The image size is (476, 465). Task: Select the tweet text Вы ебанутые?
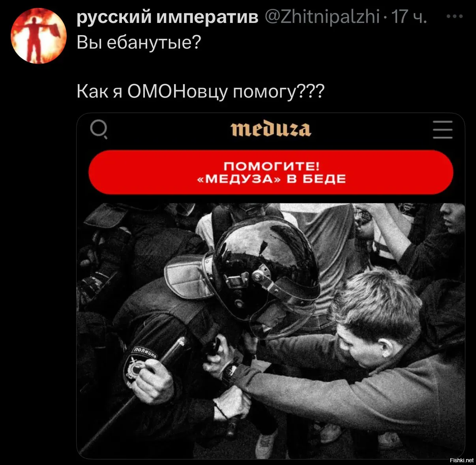coord(139,42)
